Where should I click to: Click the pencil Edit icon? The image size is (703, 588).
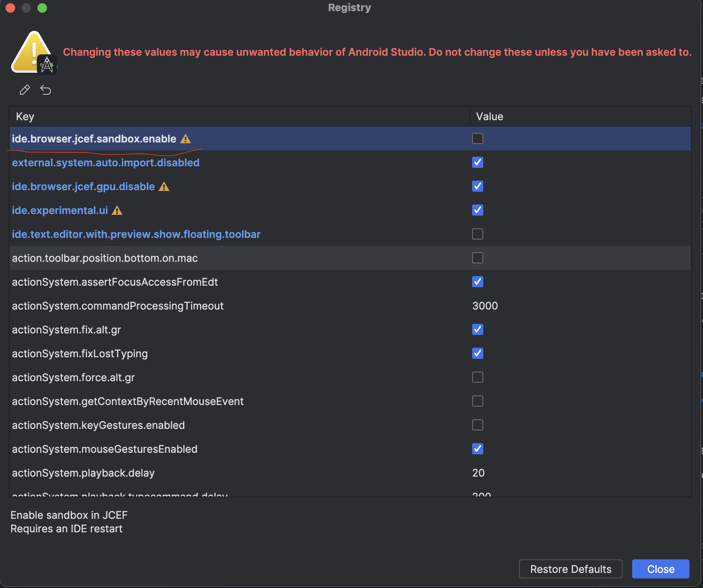pos(25,90)
